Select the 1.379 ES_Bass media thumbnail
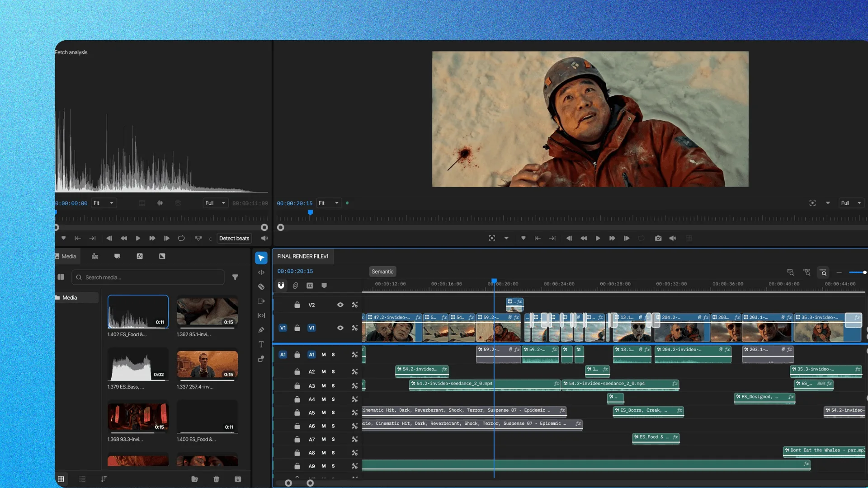 tap(138, 364)
